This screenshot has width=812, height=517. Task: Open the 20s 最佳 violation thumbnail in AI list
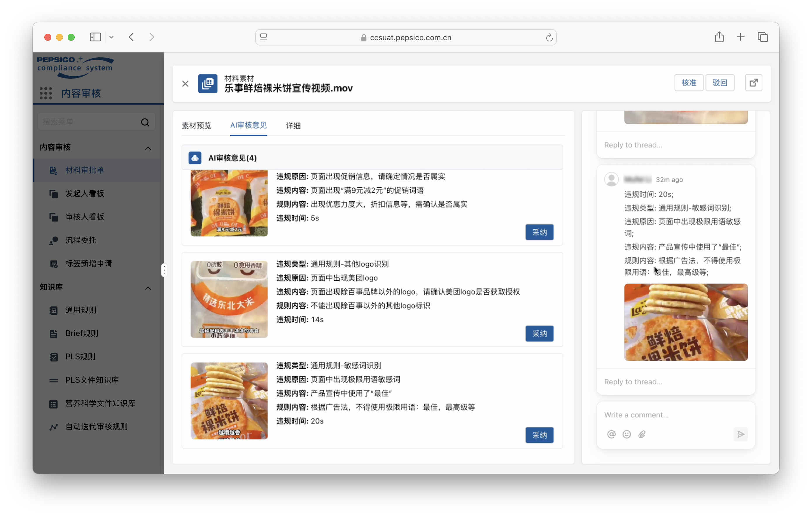point(229,400)
